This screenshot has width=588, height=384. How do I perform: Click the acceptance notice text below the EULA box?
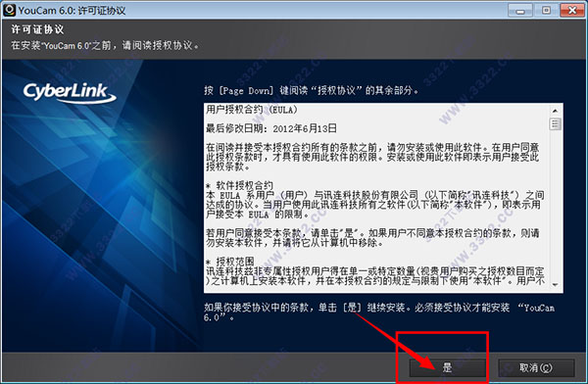pos(378,312)
